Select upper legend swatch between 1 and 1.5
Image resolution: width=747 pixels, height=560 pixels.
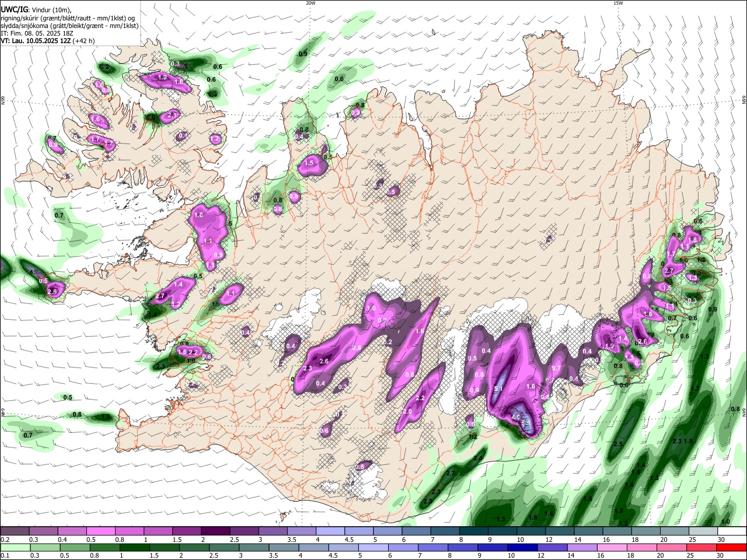(x=158, y=531)
